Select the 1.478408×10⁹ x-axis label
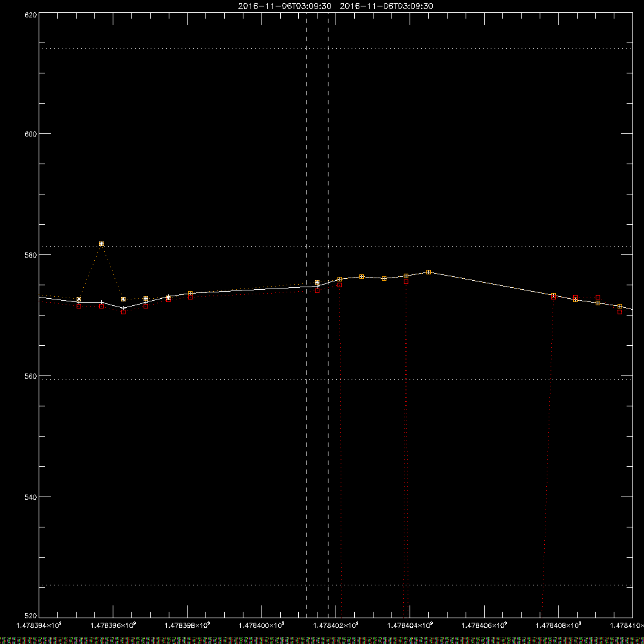Screen dimensions: 644x644 coord(558,625)
